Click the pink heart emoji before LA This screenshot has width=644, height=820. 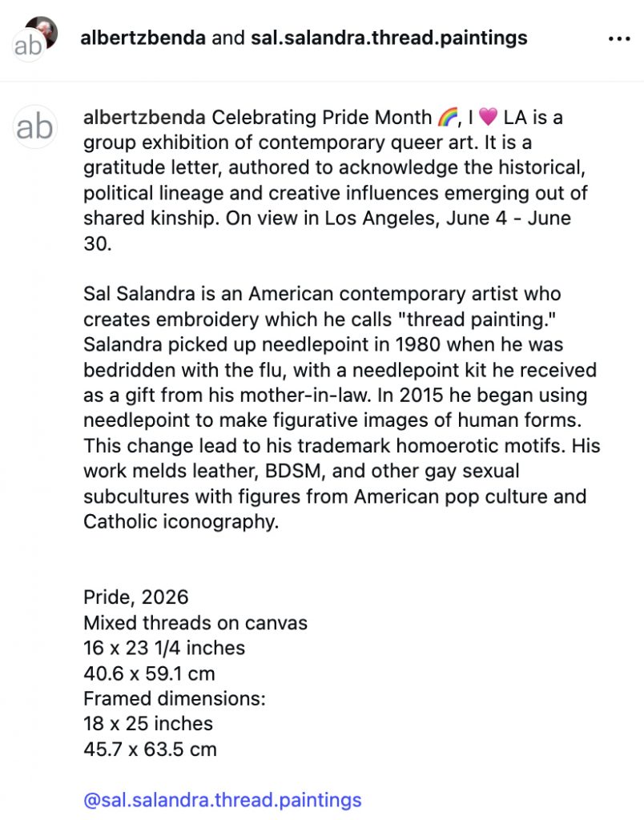coord(488,117)
